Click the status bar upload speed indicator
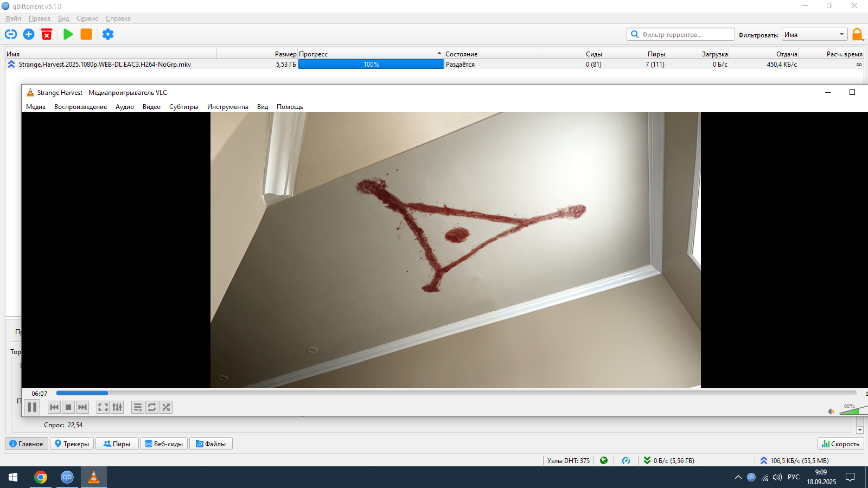Image resolution: width=868 pixels, height=488 pixels. tap(794, 460)
